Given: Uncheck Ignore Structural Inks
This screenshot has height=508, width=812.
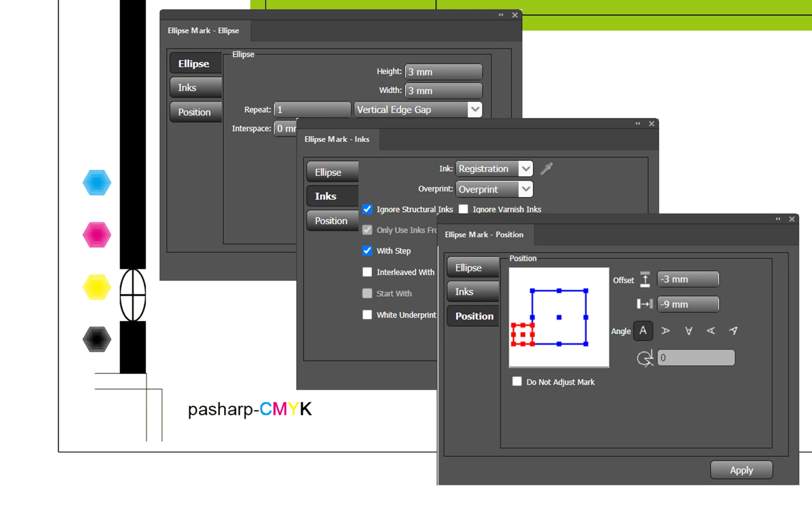Looking at the screenshot, I should click(367, 209).
